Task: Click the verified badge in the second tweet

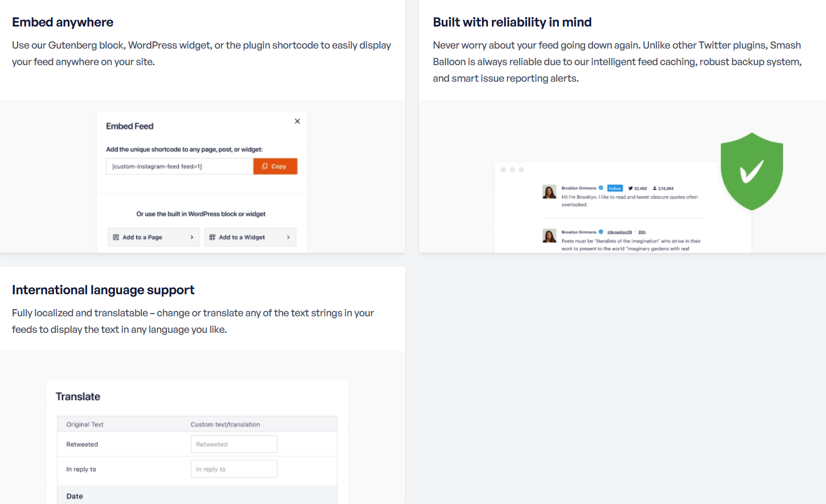Action: tap(601, 232)
